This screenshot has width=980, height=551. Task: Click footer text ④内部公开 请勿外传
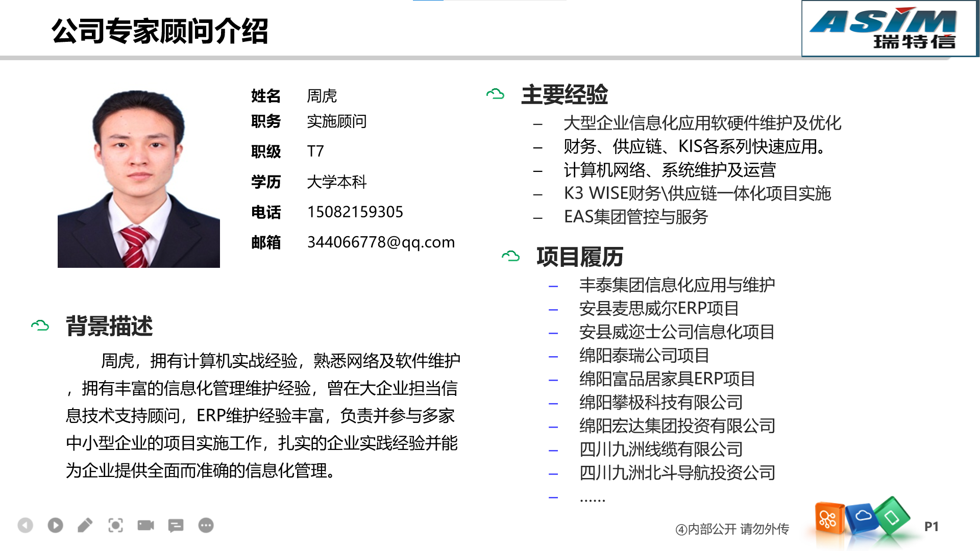[732, 529]
